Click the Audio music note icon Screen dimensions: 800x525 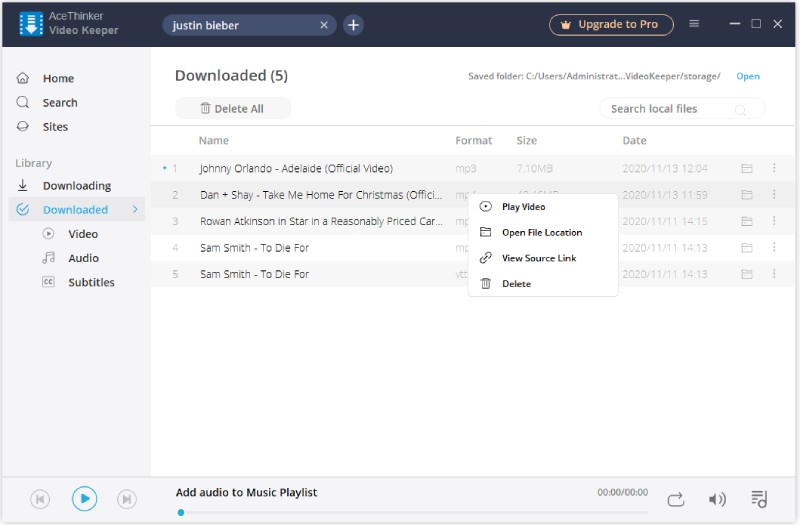point(48,258)
